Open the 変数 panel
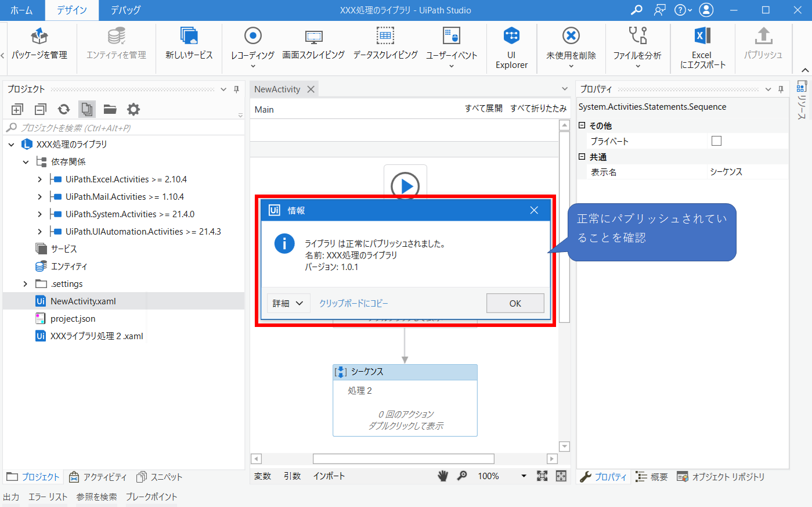 pos(263,476)
